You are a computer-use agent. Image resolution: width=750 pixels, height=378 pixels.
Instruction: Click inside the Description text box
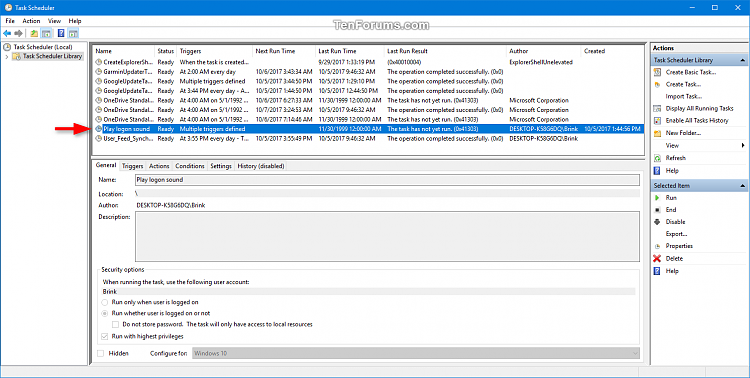[x=387, y=236]
